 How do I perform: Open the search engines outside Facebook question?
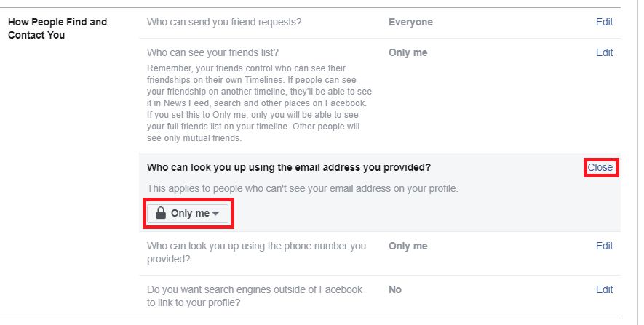pos(254,296)
